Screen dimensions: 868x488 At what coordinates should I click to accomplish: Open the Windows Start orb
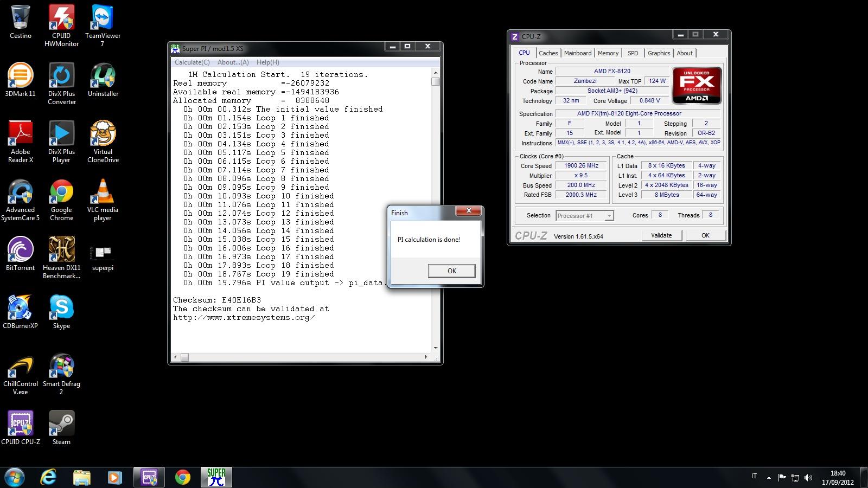click(x=15, y=477)
